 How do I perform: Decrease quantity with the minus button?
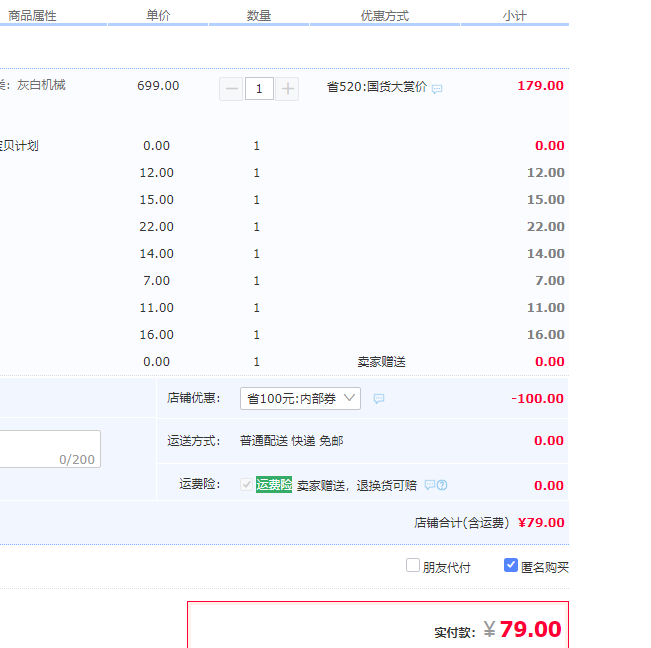pyautogui.click(x=231, y=88)
